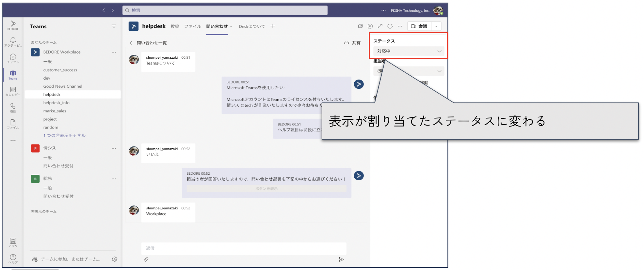Open Chat in left rail
Viewport: 644px width, 270px height.
[x=13, y=59]
